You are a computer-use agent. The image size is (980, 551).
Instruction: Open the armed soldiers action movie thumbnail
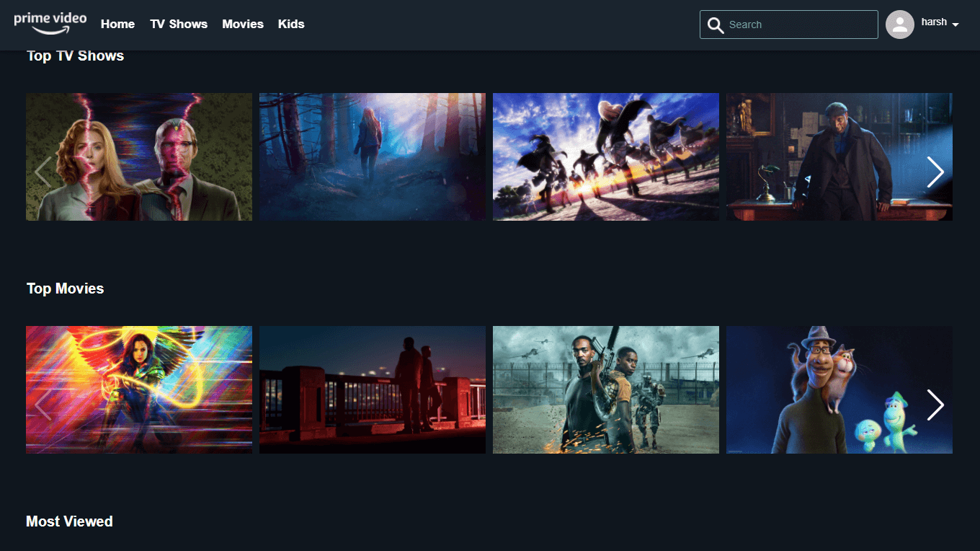click(605, 389)
